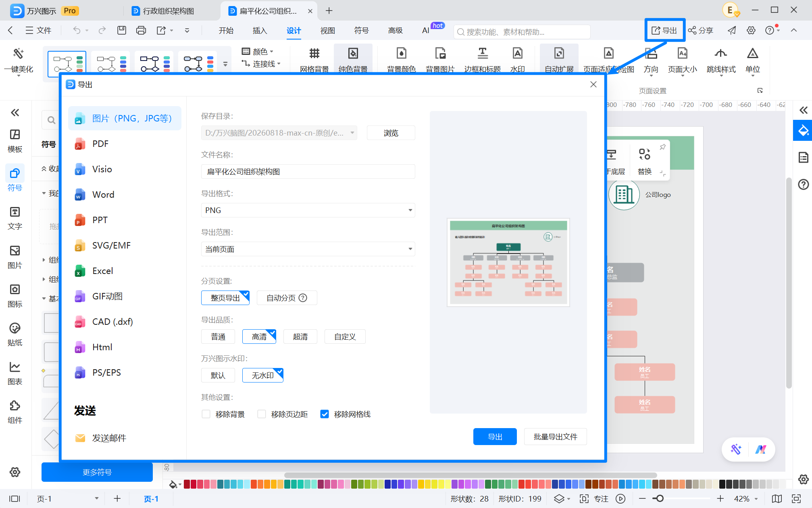812x508 pixels.
Task: Choose 默认 watermark option
Action: pyautogui.click(x=218, y=375)
